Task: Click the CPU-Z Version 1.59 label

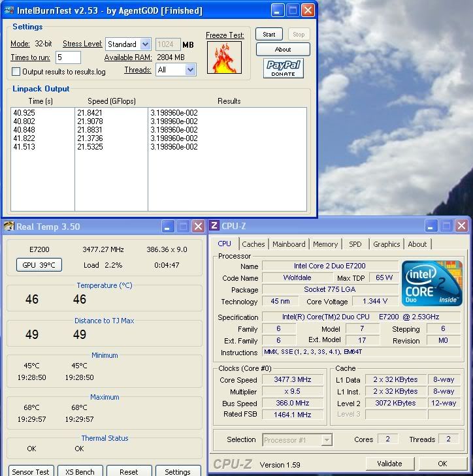Action: [x=280, y=465]
